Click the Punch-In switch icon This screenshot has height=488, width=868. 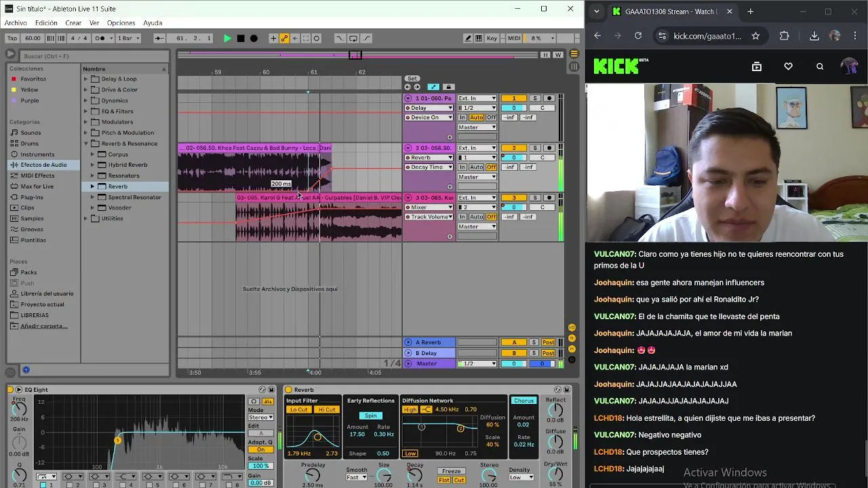coord(340,39)
